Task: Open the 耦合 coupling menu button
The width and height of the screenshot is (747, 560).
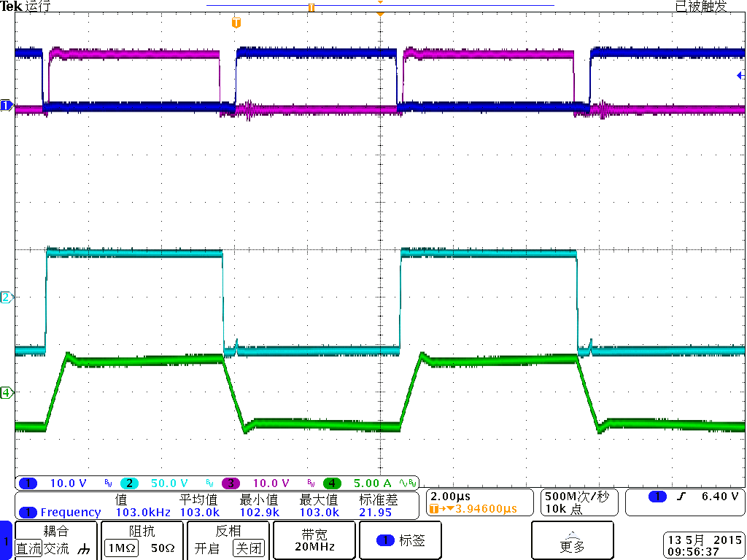Action: point(56,540)
